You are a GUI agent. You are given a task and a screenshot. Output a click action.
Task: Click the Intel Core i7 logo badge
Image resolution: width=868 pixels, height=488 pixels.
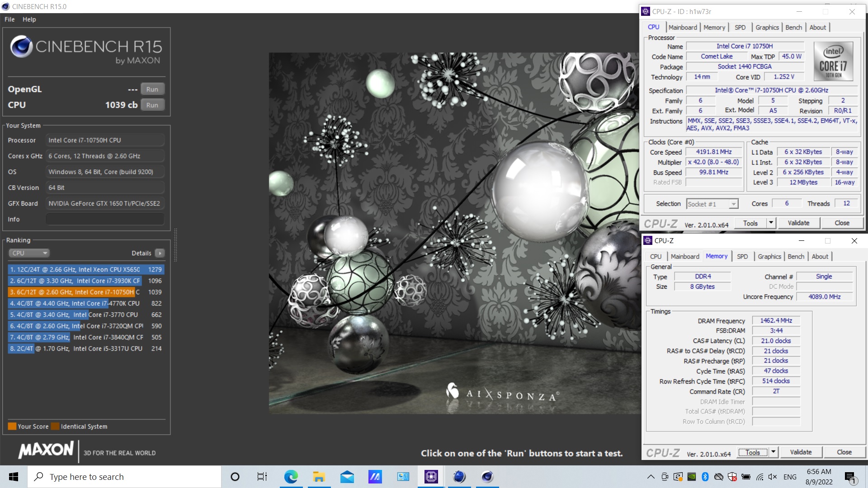[x=833, y=61]
